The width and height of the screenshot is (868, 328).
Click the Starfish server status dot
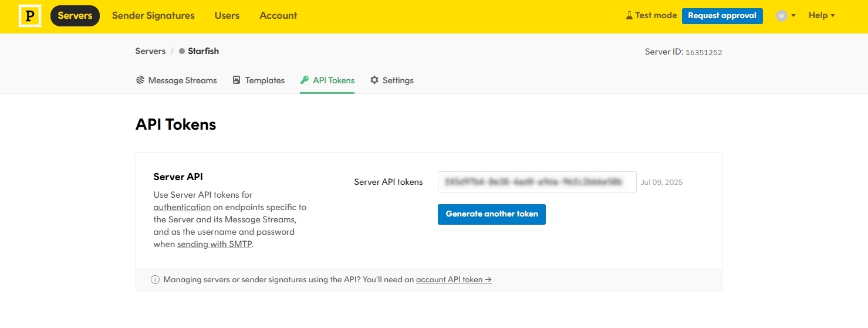(182, 51)
